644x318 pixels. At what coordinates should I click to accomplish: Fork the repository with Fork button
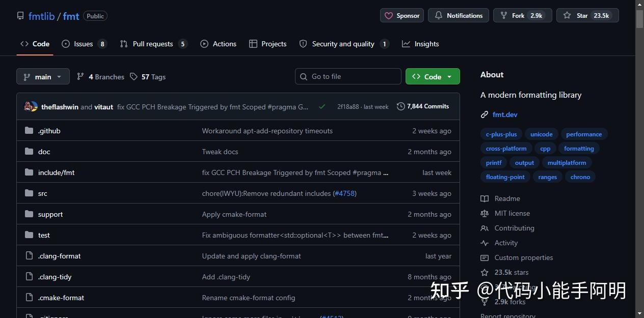click(x=523, y=15)
